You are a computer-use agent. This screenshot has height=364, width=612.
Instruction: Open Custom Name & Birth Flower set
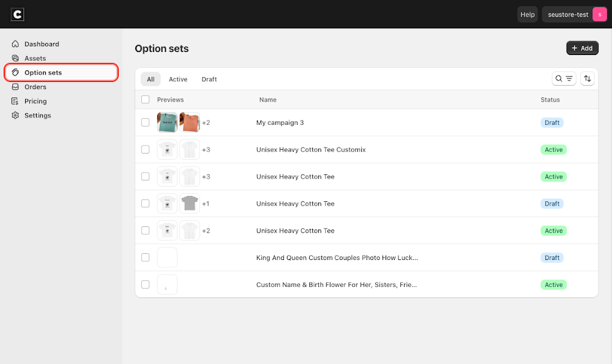tap(337, 284)
